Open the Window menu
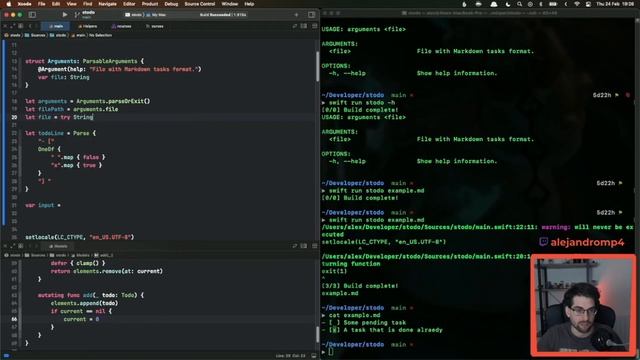 (229, 4)
